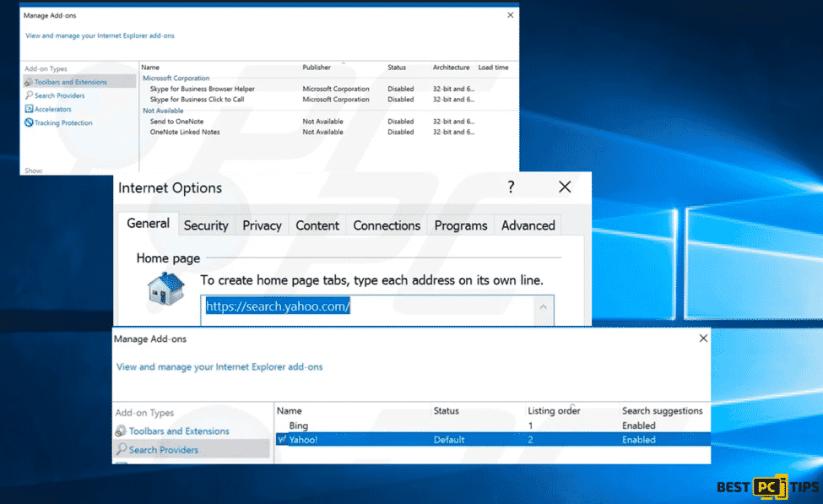The width and height of the screenshot is (823, 504).
Task: Sort by Listing order column header
Action: (554, 410)
